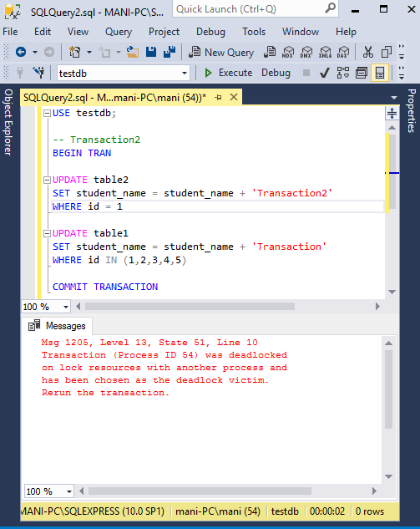Click the New Project icon
Image resolution: width=420 pixels, height=529 pixels.
pos(75,52)
